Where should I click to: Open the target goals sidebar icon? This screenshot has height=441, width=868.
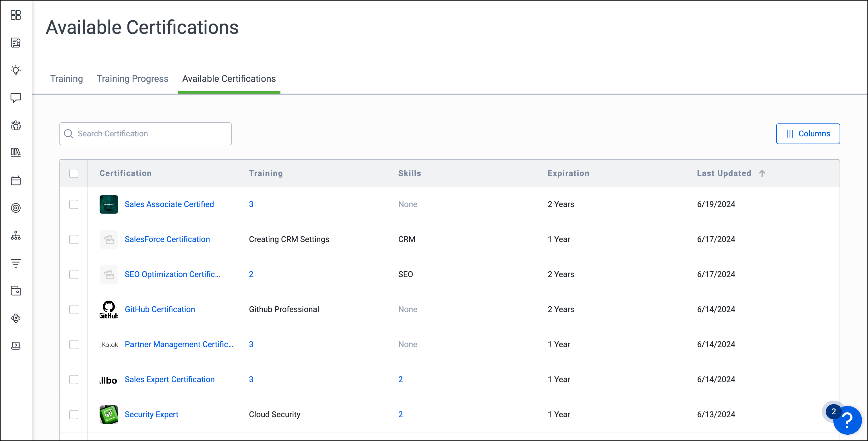(15, 208)
